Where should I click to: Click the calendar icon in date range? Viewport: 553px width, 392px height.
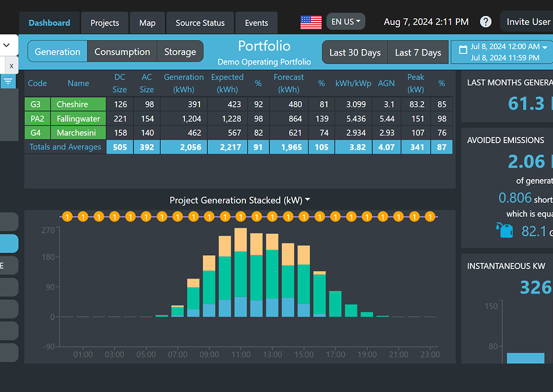click(x=463, y=50)
